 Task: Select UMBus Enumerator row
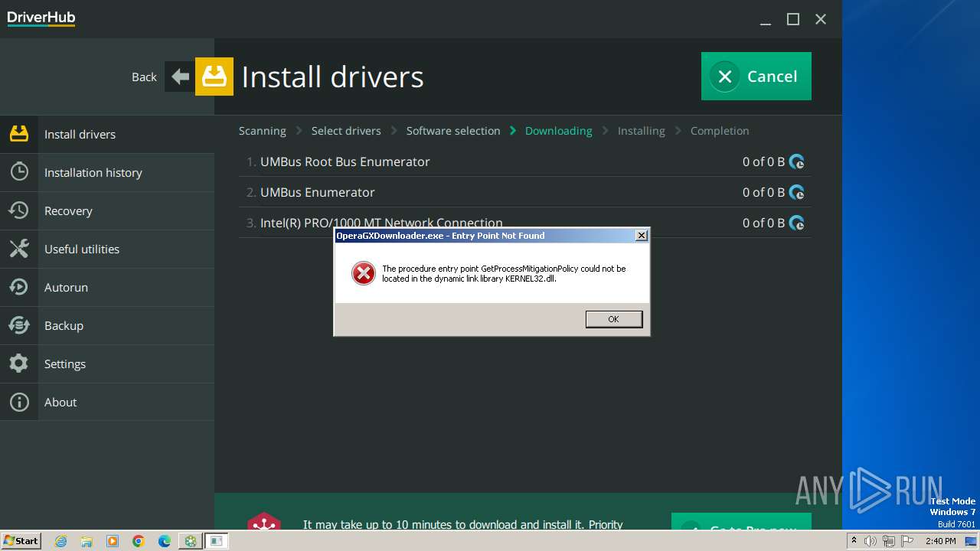point(525,192)
